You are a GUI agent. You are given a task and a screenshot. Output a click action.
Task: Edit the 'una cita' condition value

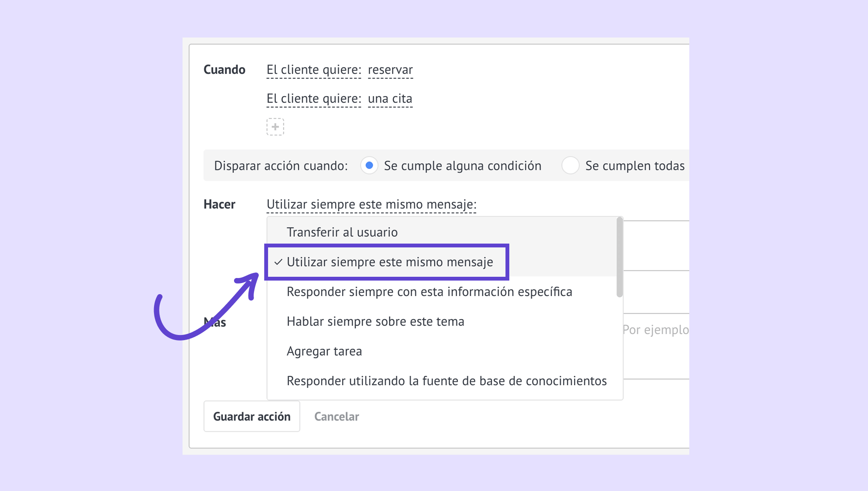pyautogui.click(x=390, y=99)
